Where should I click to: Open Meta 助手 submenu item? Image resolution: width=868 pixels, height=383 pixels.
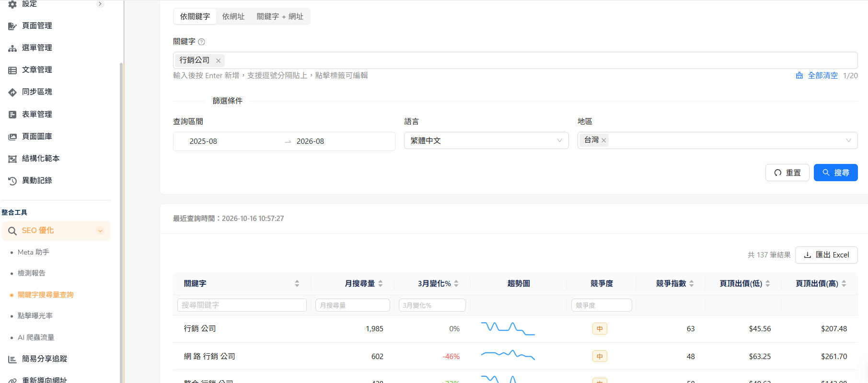point(34,252)
